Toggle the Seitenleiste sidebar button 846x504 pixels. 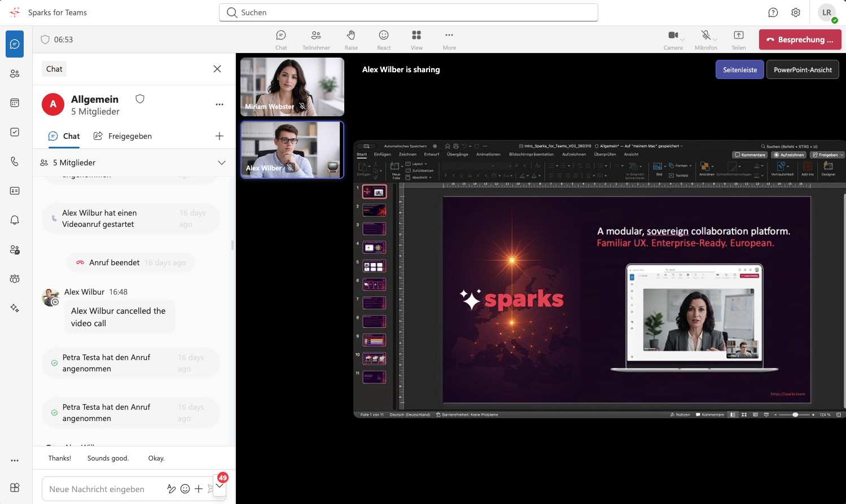point(740,70)
